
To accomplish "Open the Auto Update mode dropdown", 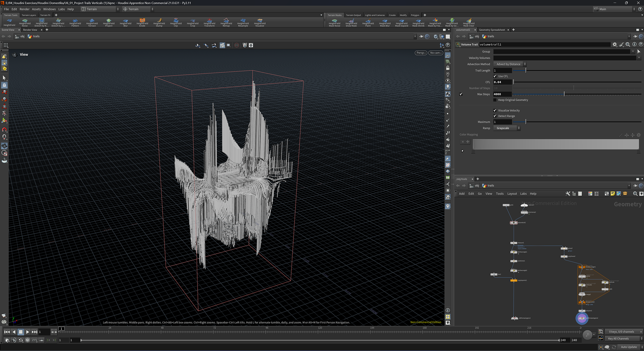I will coord(631,347).
